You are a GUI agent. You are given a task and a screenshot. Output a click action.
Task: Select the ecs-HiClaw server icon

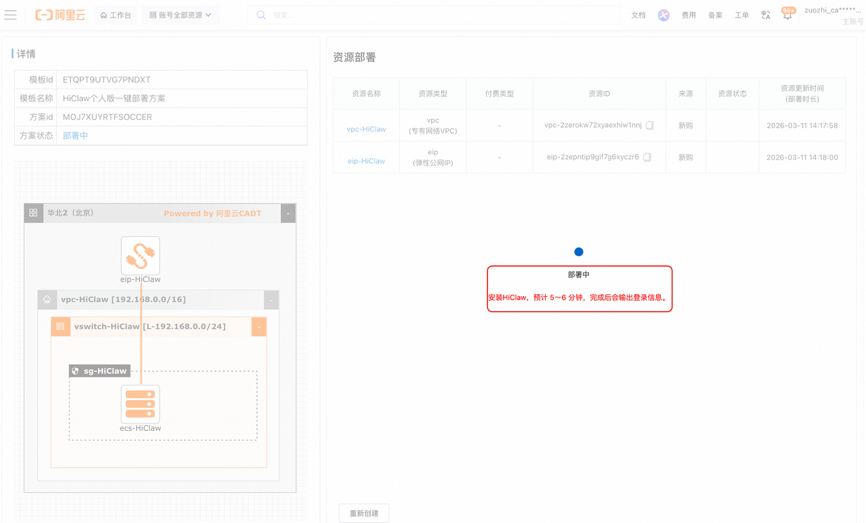pos(140,404)
